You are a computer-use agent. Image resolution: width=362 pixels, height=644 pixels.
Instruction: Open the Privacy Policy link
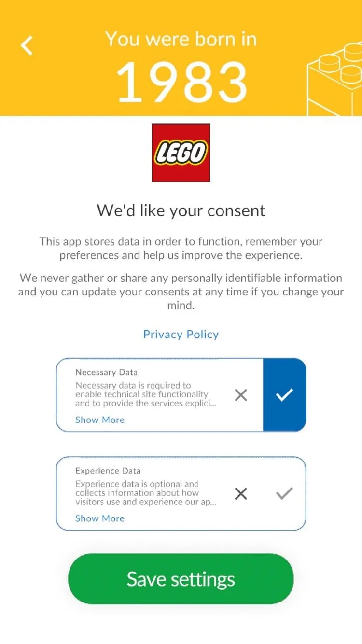(181, 334)
